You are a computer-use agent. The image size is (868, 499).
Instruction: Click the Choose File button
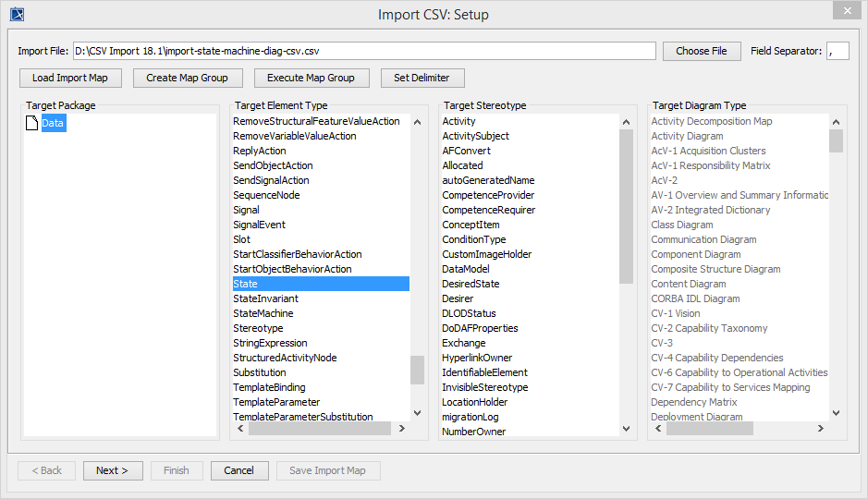click(702, 51)
